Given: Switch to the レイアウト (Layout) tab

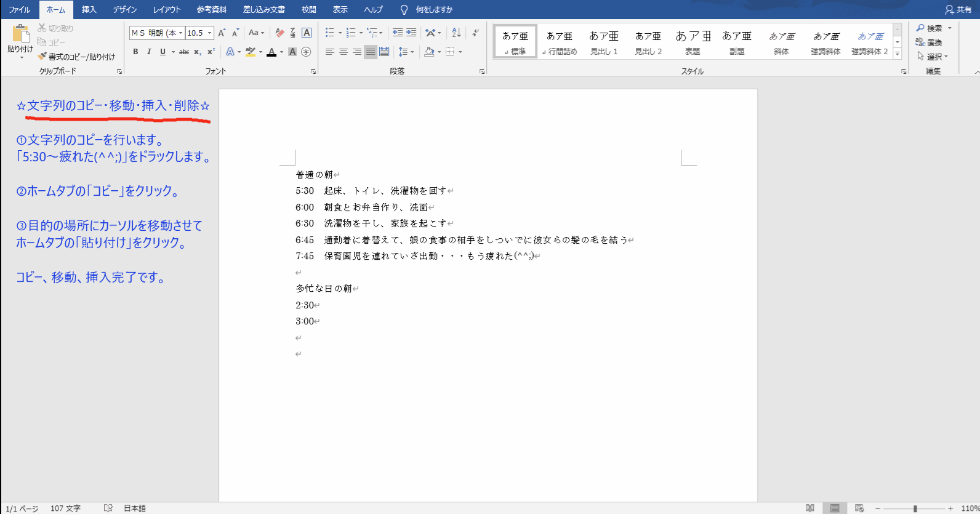Looking at the screenshot, I should [166, 9].
